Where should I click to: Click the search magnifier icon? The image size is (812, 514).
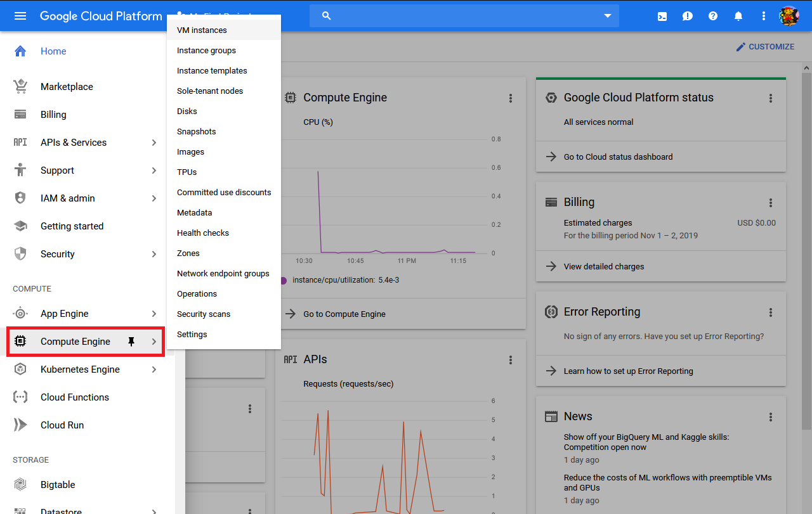[327, 16]
